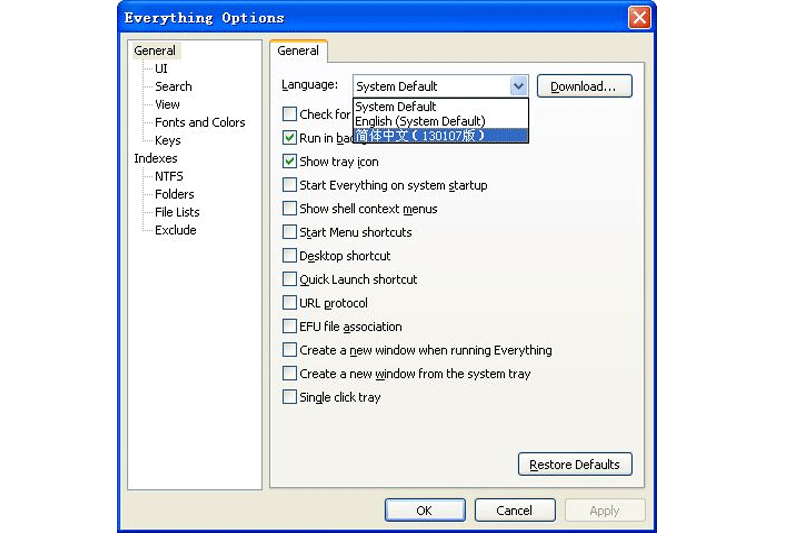Screen dimensions: 800x533
Task: Check Create a new window from system tray
Action: [289, 373]
